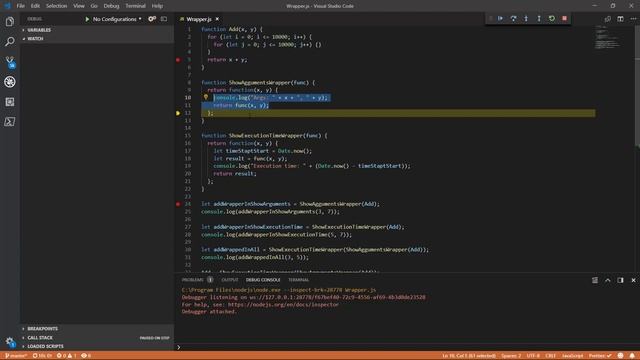Click the current execution arrow at line 12
Screen dimensions: 640x360
point(178,113)
